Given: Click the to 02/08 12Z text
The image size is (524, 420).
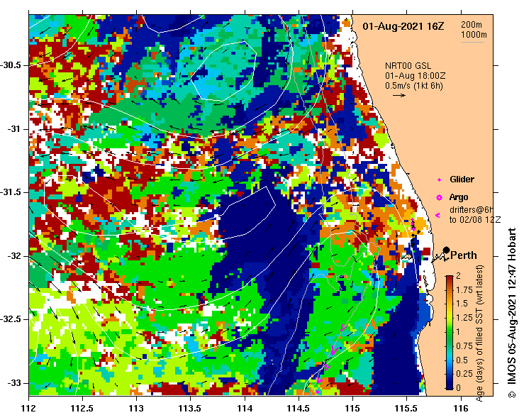Looking at the screenshot, I should point(475,220).
